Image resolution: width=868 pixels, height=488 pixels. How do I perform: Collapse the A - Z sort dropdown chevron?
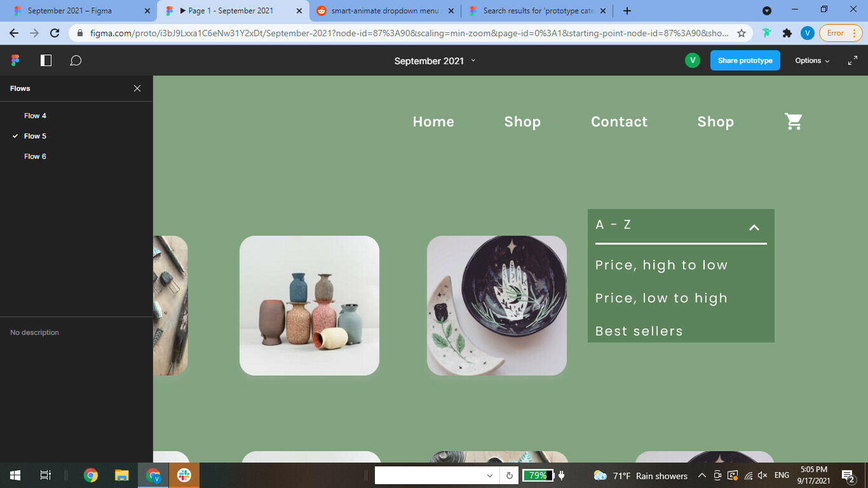pyautogui.click(x=754, y=227)
